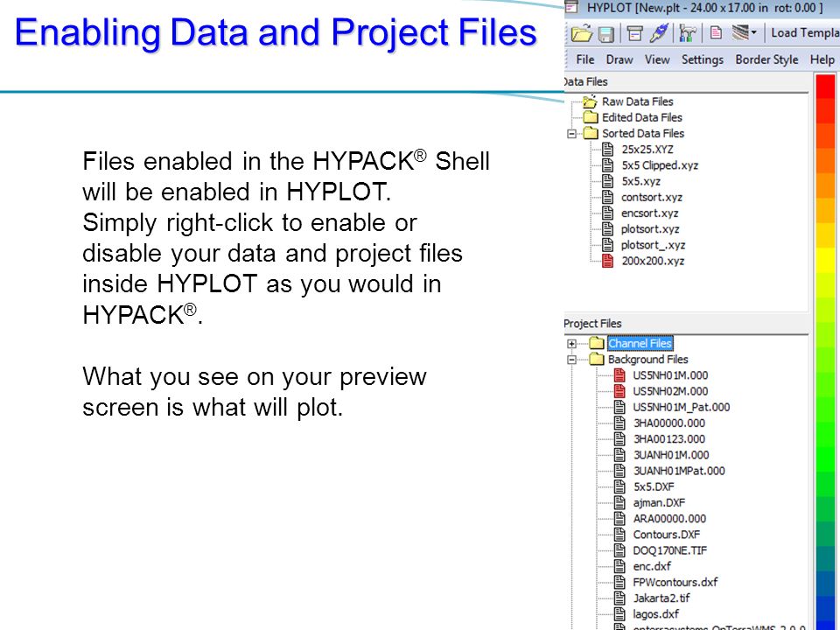The height and width of the screenshot is (630, 840).
Task: Select the Channel Files folder
Action: click(640, 343)
